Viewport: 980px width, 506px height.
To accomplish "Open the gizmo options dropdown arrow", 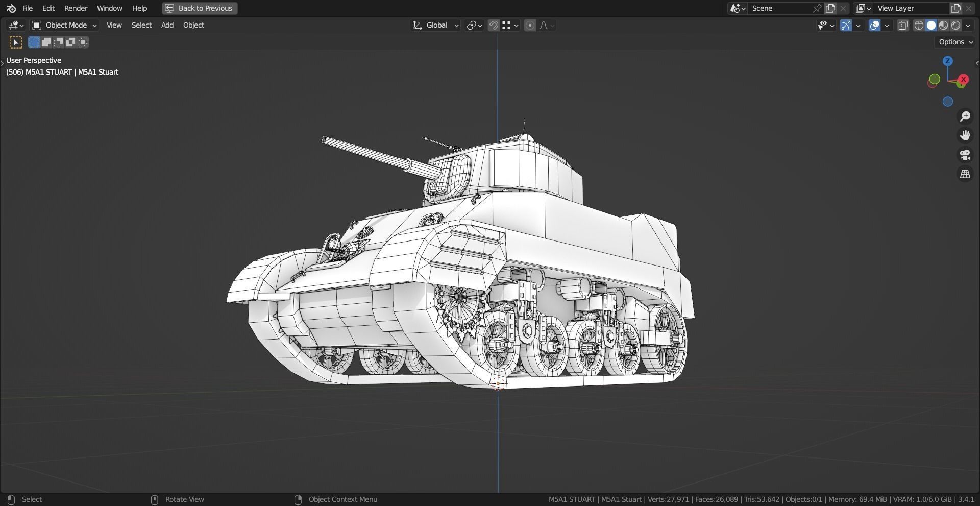I will pos(859,25).
